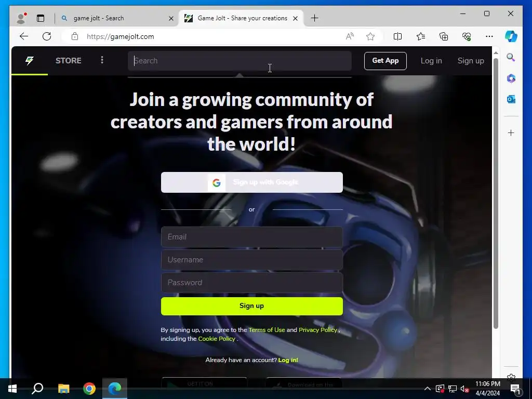Open sidebar Search tool
The width and height of the screenshot is (532, 399).
[511, 57]
